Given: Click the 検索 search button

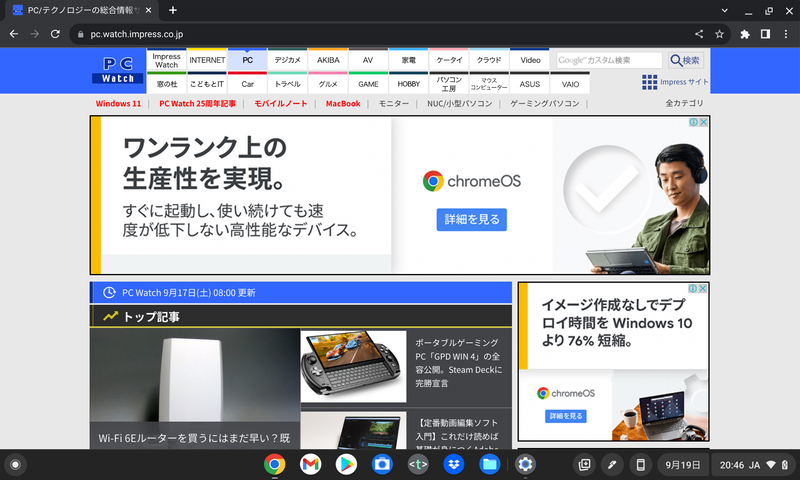Looking at the screenshot, I should (x=686, y=60).
